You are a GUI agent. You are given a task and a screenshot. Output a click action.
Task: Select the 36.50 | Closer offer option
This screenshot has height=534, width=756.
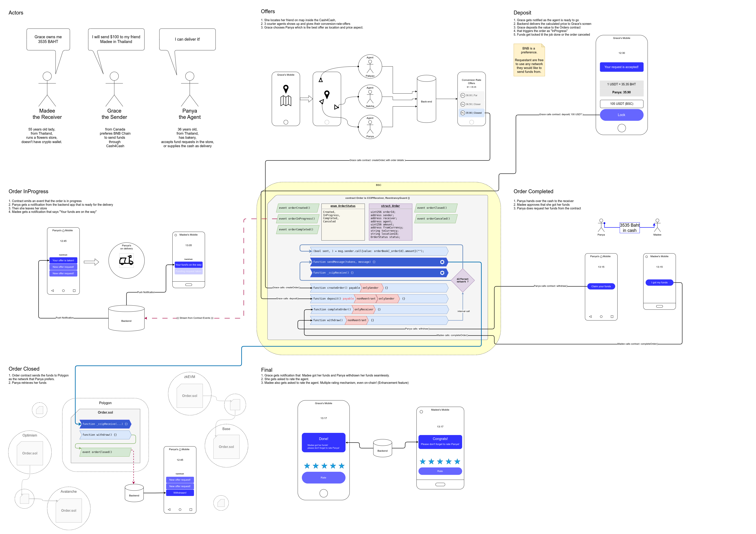[x=472, y=104]
